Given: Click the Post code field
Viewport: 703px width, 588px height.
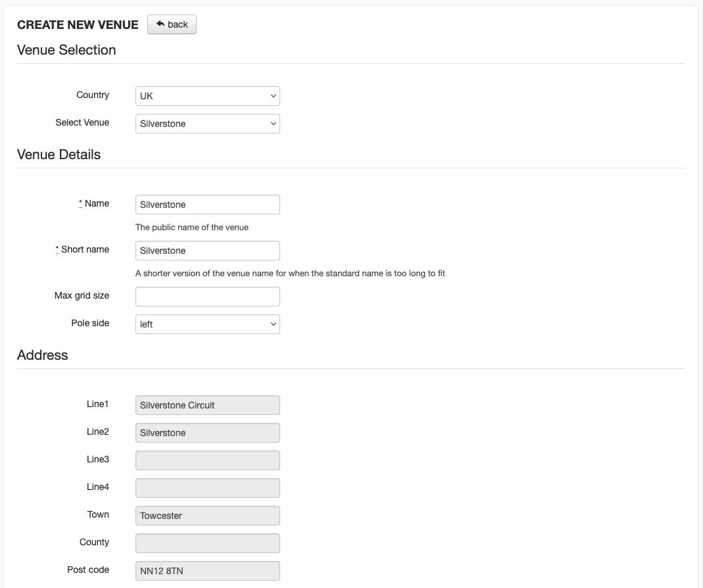Looking at the screenshot, I should (208, 571).
